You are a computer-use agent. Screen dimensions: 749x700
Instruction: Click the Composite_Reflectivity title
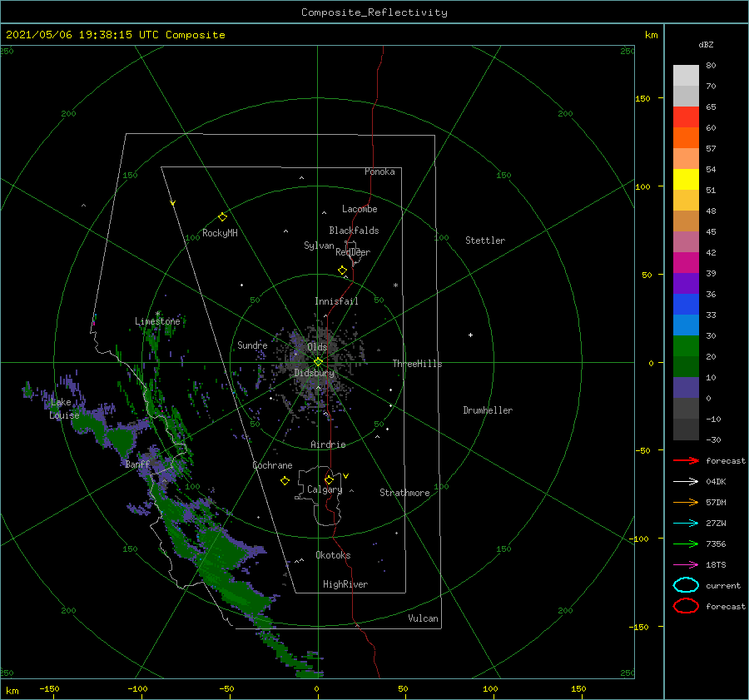pos(374,12)
